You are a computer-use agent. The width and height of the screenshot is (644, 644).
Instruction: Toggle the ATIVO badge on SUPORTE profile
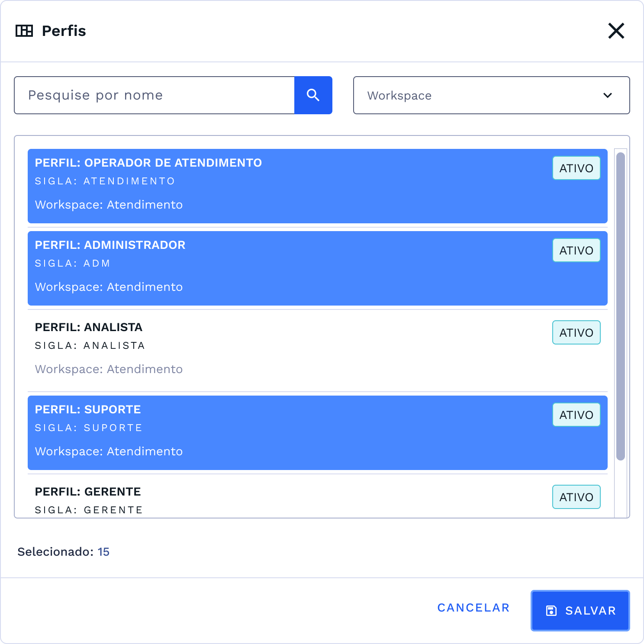click(x=576, y=415)
